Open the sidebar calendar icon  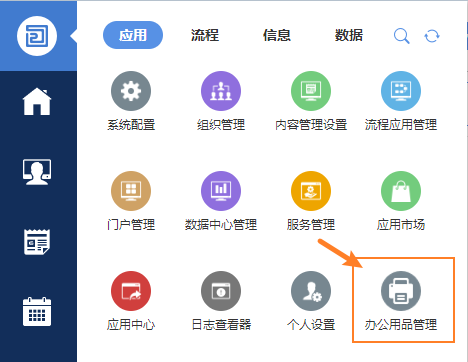(37, 312)
